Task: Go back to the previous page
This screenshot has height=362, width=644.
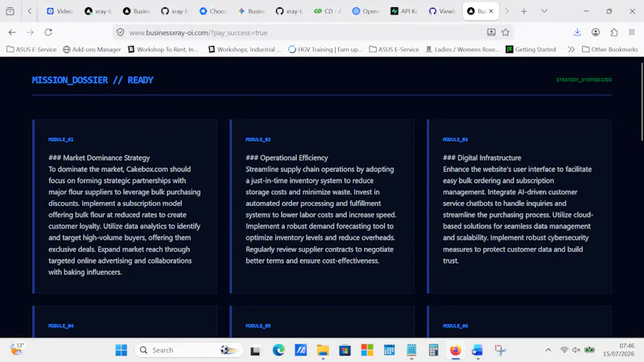Action: [12, 32]
